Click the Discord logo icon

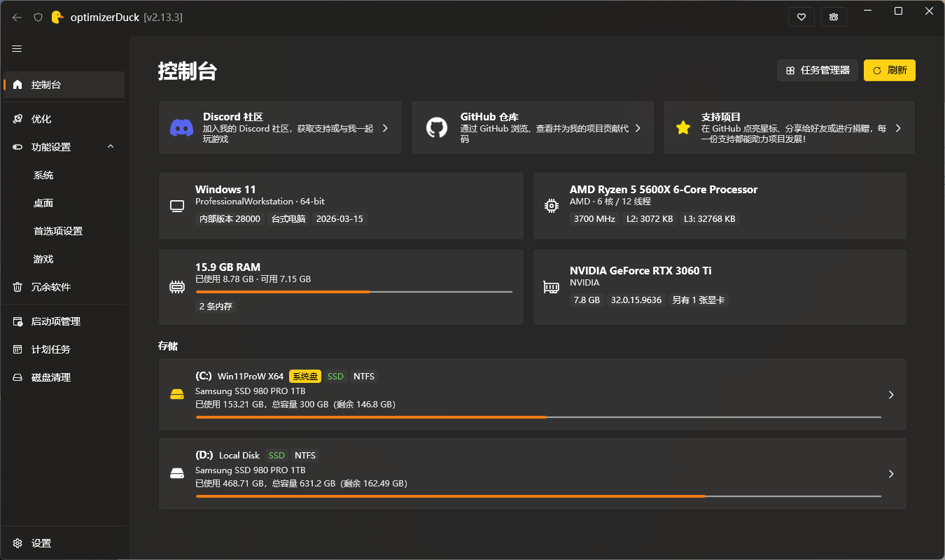(182, 127)
